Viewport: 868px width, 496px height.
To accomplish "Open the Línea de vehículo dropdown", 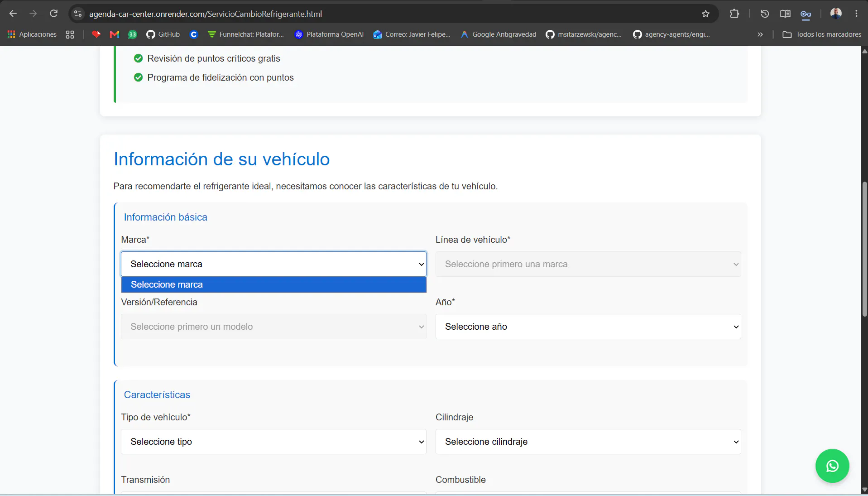I will click(588, 264).
